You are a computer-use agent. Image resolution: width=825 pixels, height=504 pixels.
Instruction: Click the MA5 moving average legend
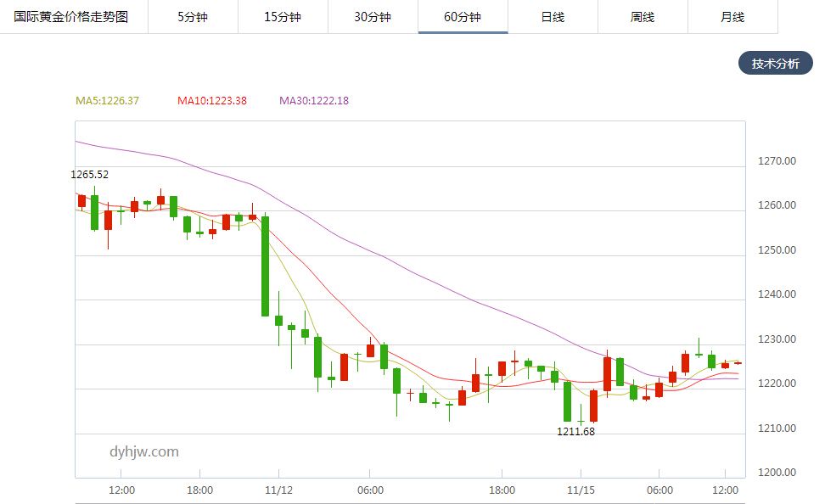click(108, 101)
